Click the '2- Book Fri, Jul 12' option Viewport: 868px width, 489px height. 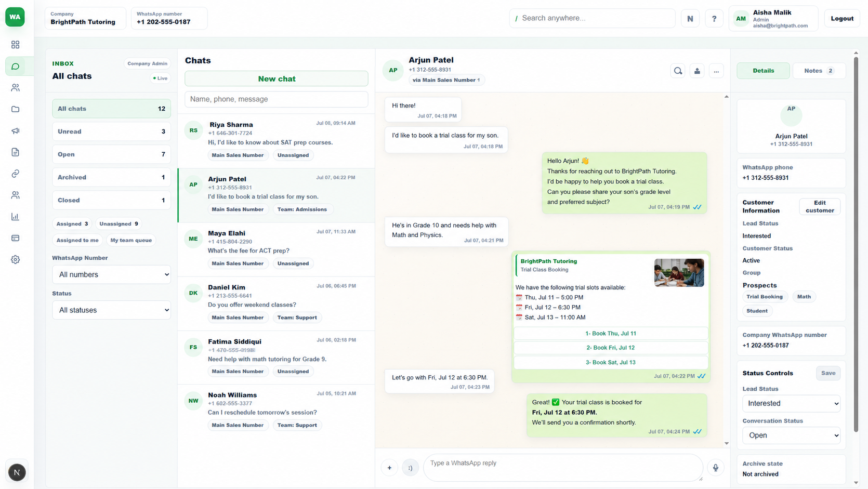[x=610, y=348]
